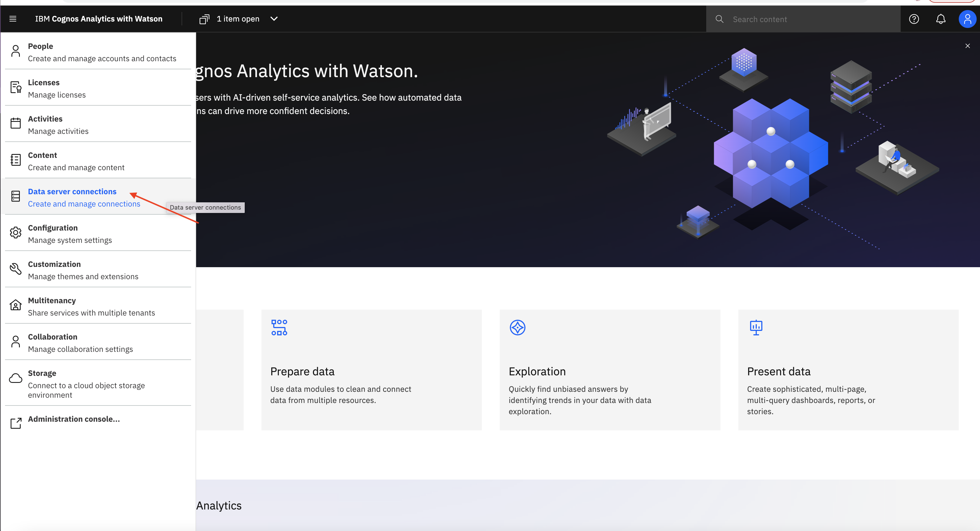Click the Content notebook icon
This screenshot has height=531, width=980.
click(x=16, y=160)
